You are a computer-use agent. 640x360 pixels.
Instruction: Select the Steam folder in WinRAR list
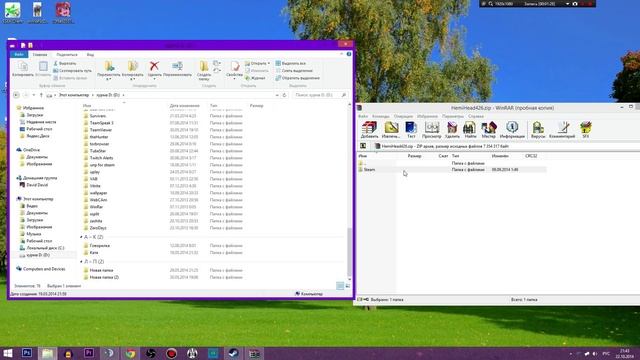[x=369, y=169]
